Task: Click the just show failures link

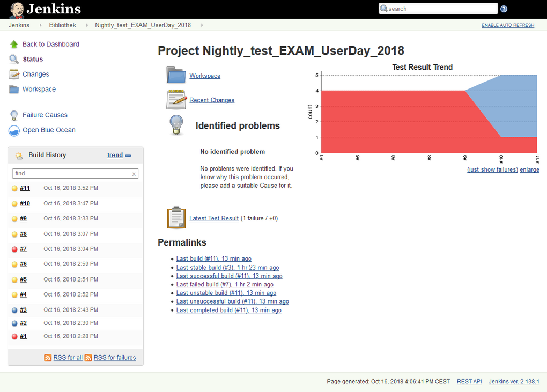Action: coord(493,169)
